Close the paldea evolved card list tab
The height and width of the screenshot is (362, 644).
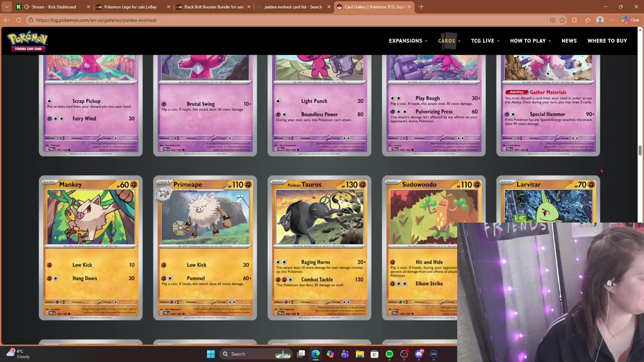[x=329, y=7]
